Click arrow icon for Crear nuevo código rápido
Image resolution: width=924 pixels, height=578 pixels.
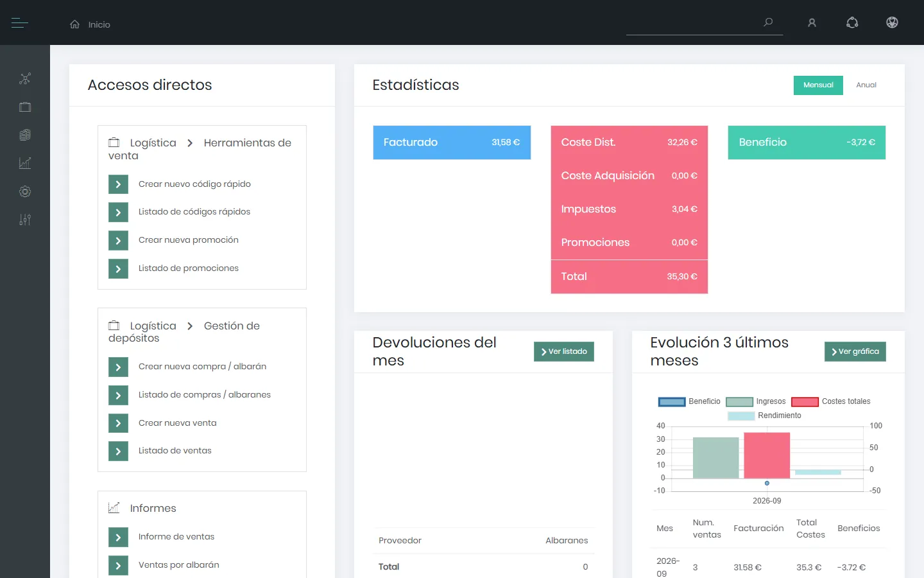click(x=118, y=184)
